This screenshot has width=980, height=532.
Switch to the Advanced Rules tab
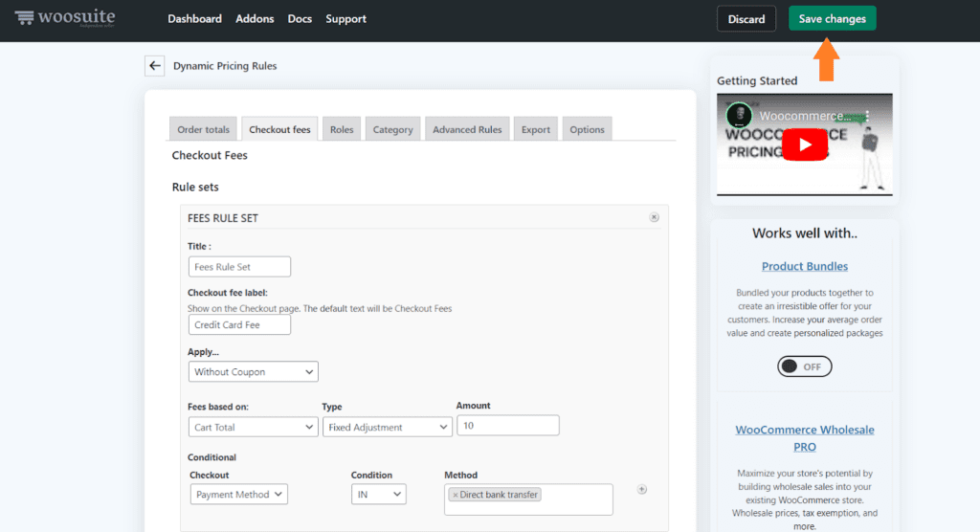tap(467, 129)
